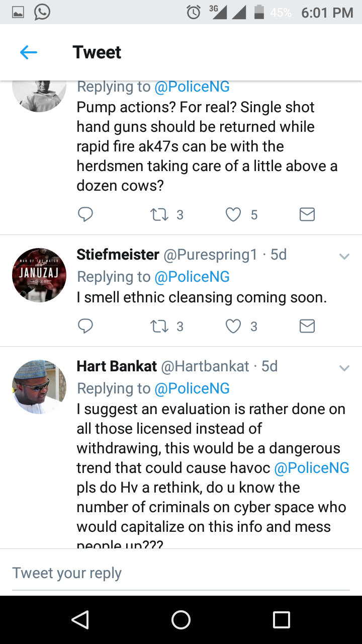The height and width of the screenshot is (644, 362).
Task: Retweet Stiefmeister's tweet
Action: click(159, 327)
